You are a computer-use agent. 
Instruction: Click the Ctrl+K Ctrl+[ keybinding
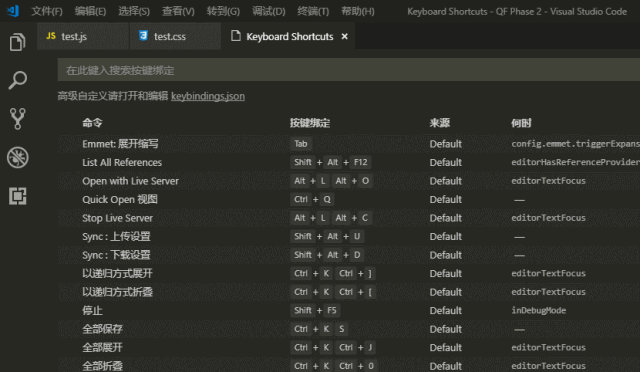point(333,292)
